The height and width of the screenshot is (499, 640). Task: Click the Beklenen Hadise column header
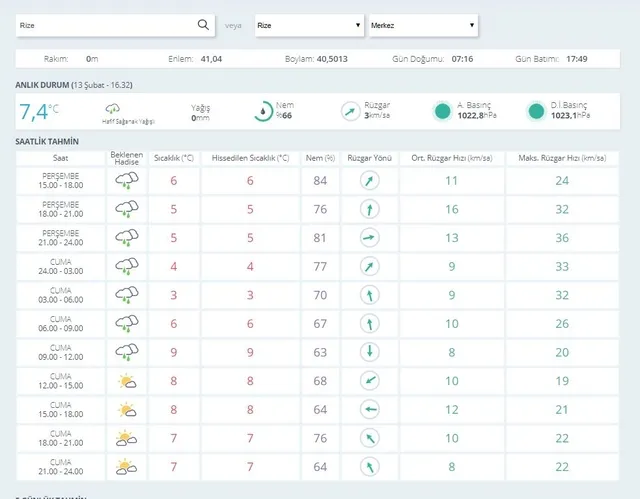[x=127, y=158]
